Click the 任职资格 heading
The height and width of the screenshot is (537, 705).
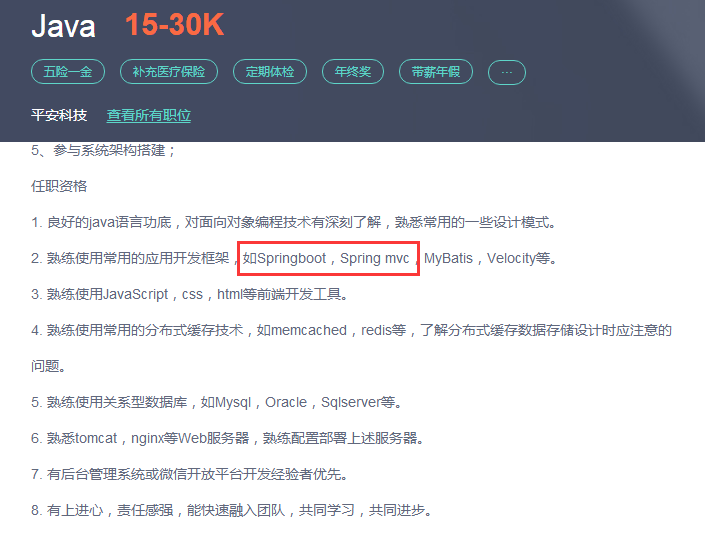pos(59,186)
